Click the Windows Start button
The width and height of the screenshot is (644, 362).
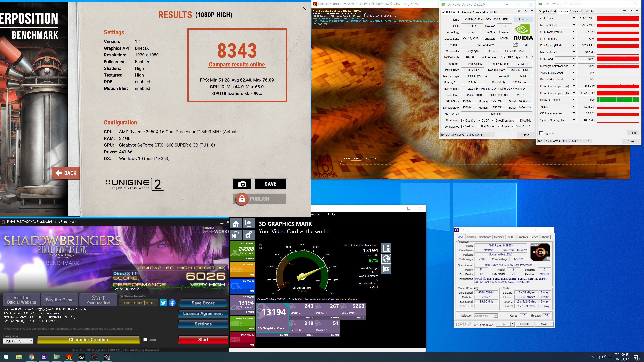tap(6, 357)
